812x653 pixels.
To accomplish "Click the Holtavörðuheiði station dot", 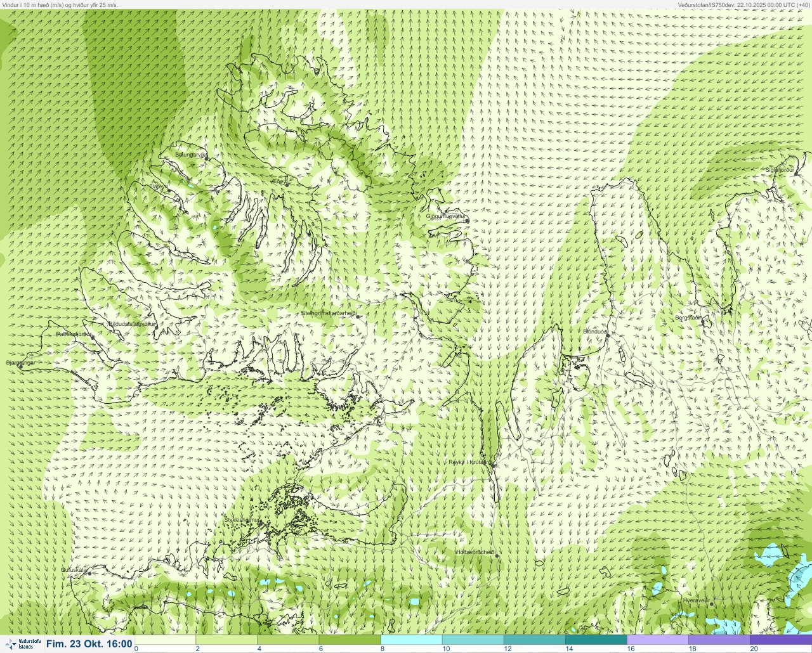I will click(497, 555).
